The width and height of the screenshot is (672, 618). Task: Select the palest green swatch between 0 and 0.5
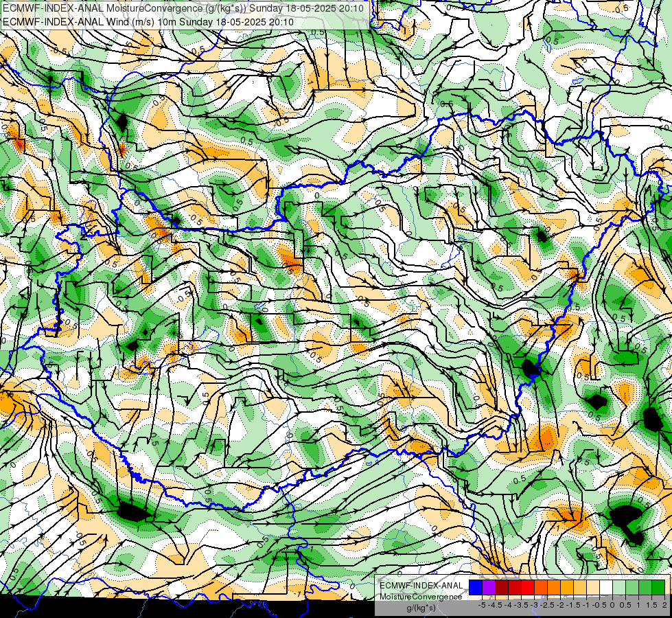(619, 588)
